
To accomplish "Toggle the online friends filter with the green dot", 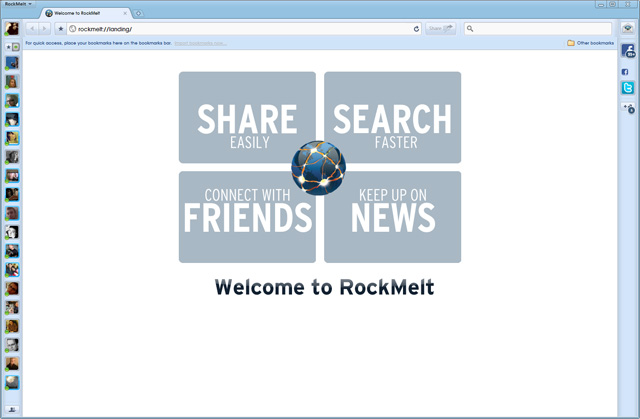I will [16, 47].
